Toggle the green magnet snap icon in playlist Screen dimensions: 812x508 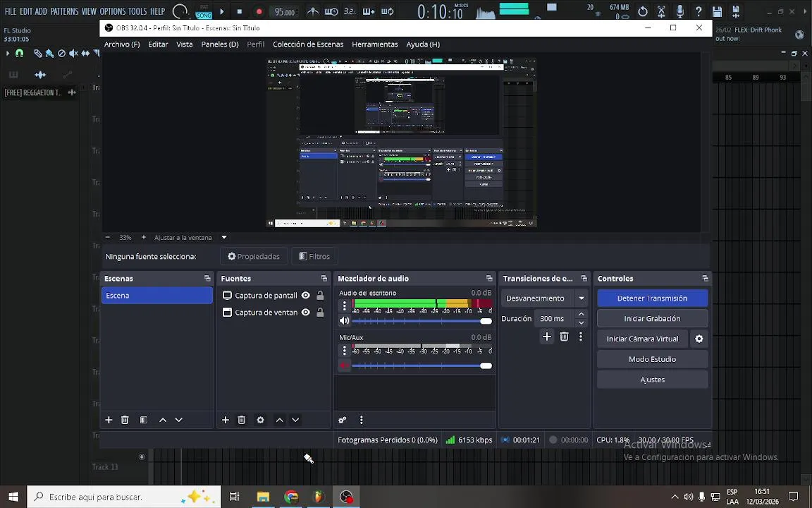coord(20,54)
